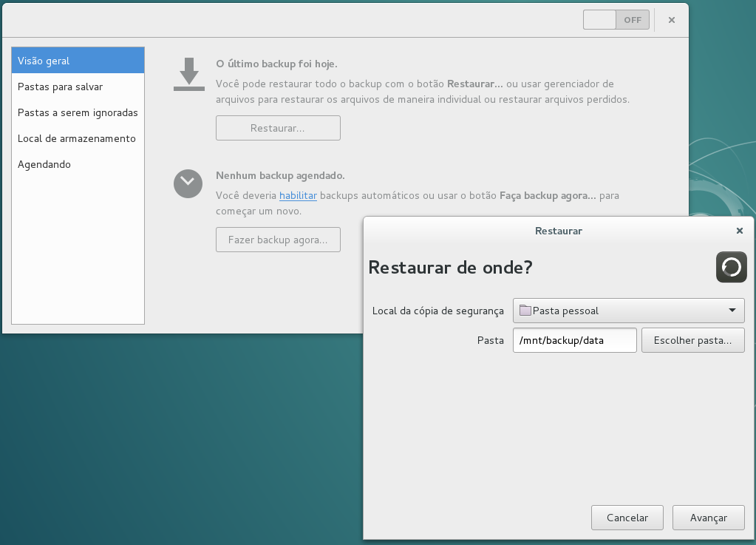Follow the habilitar link
Image resolution: width=756 pixels, height=545 pixels.
pyautogui.click(x=298, y=196)
